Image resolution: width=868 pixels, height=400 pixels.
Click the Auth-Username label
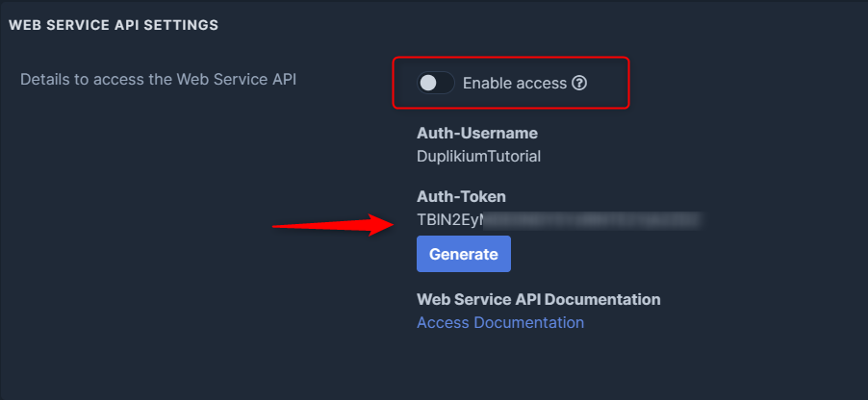[476, 134]
